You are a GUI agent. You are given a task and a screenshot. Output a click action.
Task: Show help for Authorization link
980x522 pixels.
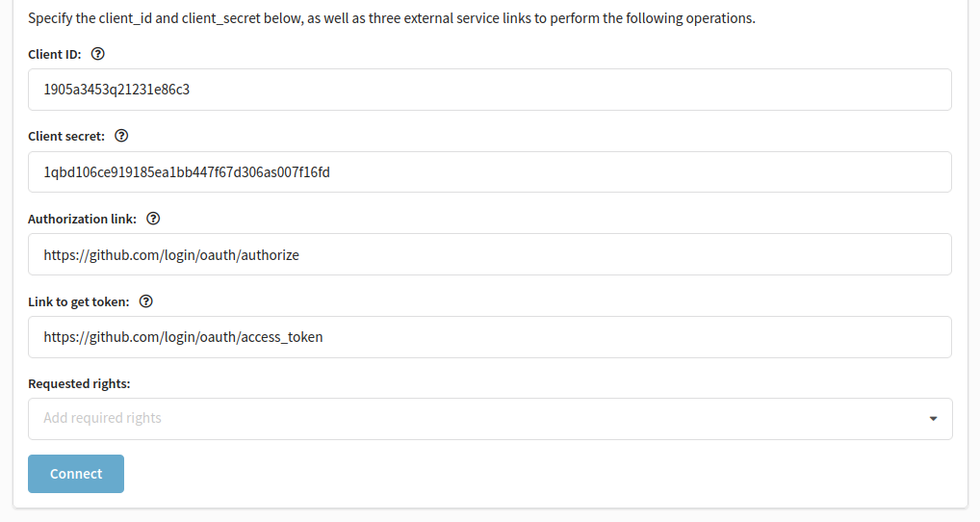coord(153,219)
